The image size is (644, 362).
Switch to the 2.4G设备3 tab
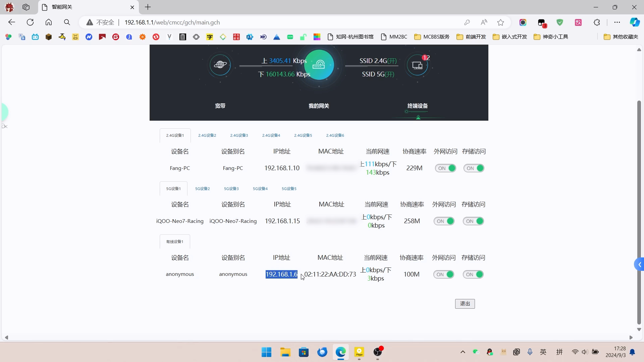click(239, 135)
